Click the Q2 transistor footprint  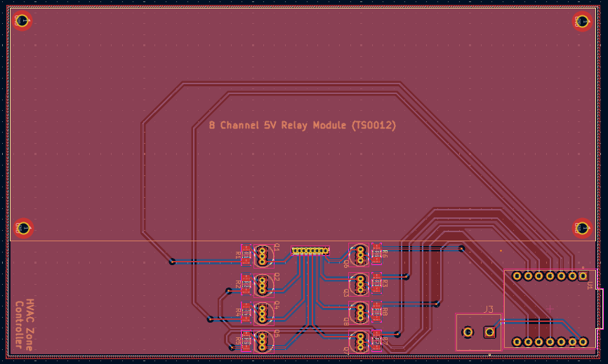(264, 284)
